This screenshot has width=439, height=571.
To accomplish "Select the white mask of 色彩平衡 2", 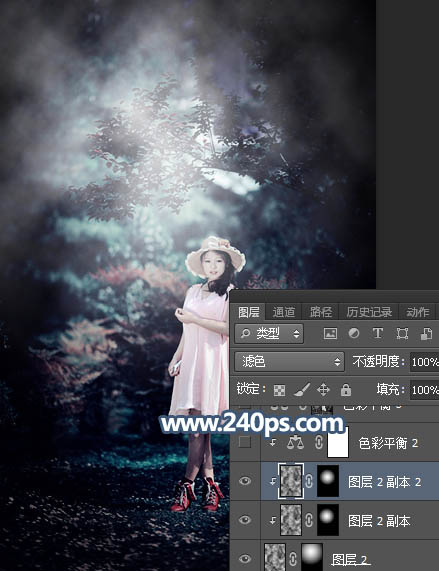I will tap(338, 442).
